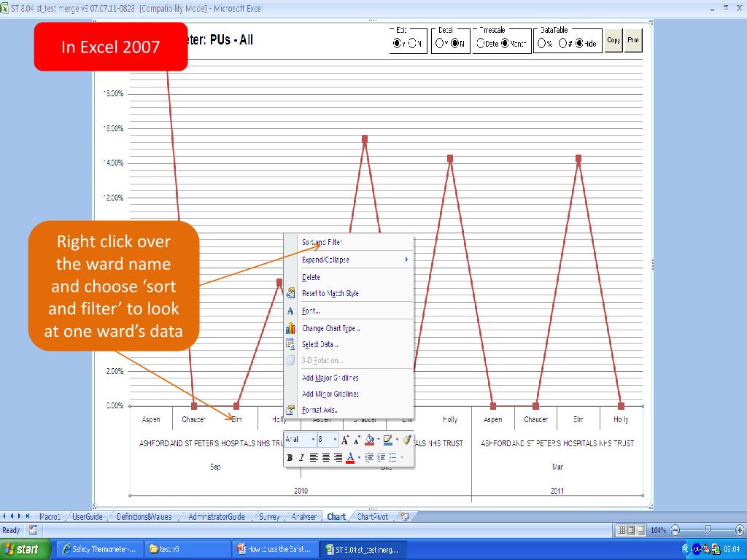Switch to the Analyser sheet tab
This screenshot has height=560, width=747.
pyautogui.click(x=304, y=517)
